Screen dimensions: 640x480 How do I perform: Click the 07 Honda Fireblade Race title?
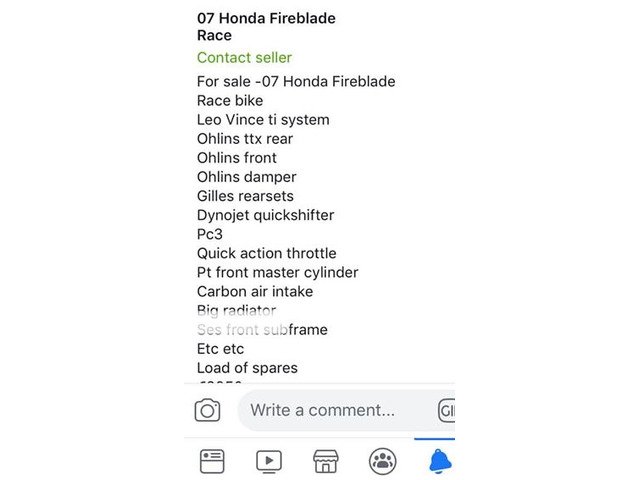click(266, 27)
